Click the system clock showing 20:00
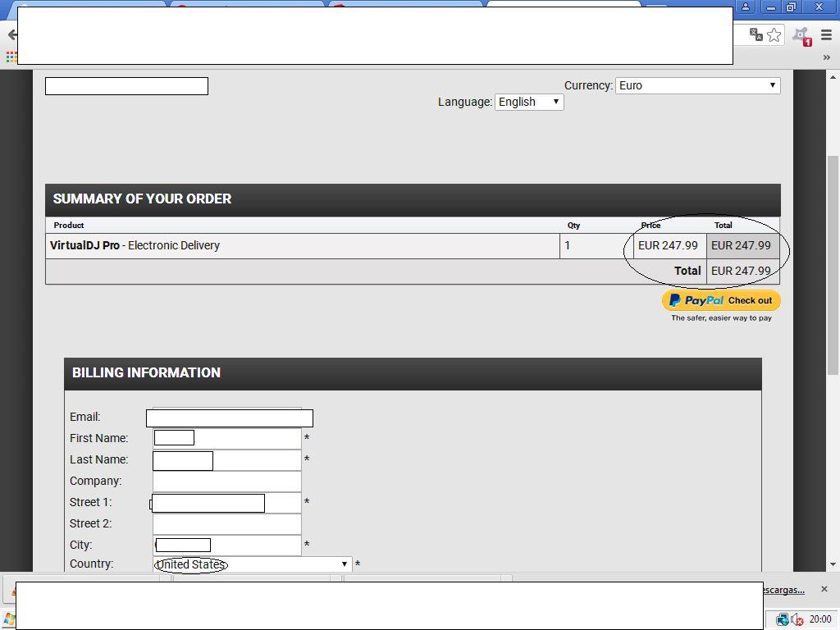Image resolution: width=840 pixels, height=630 pixels. pyautogui.click(x=820, y=619)
